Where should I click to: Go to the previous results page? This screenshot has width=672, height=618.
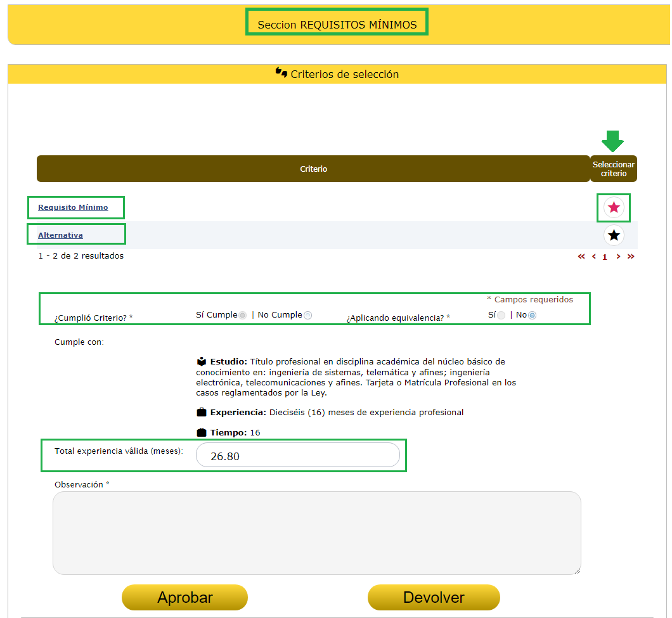point(593,257)
